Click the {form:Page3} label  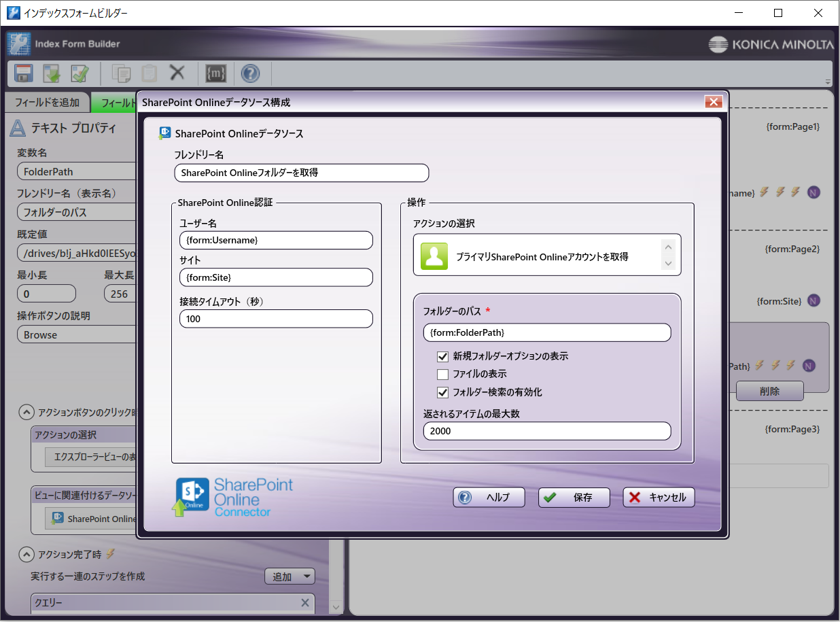point(792,429)
